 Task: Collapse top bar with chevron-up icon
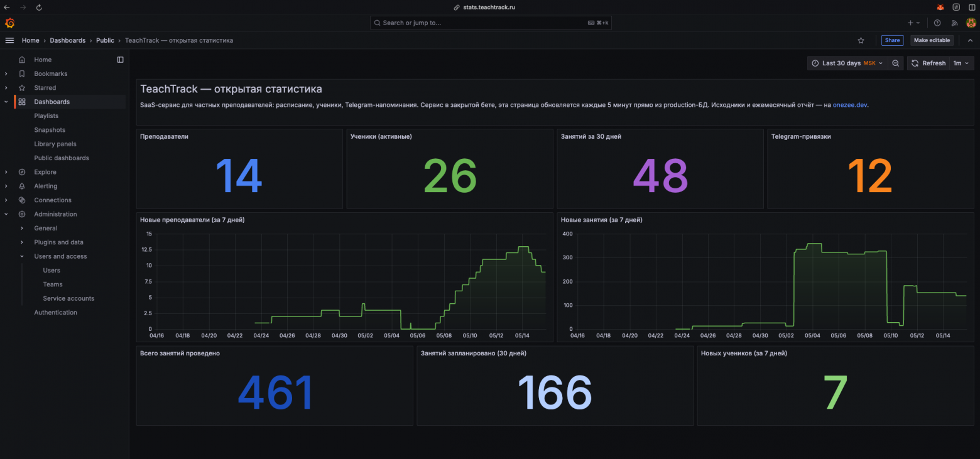970,40
